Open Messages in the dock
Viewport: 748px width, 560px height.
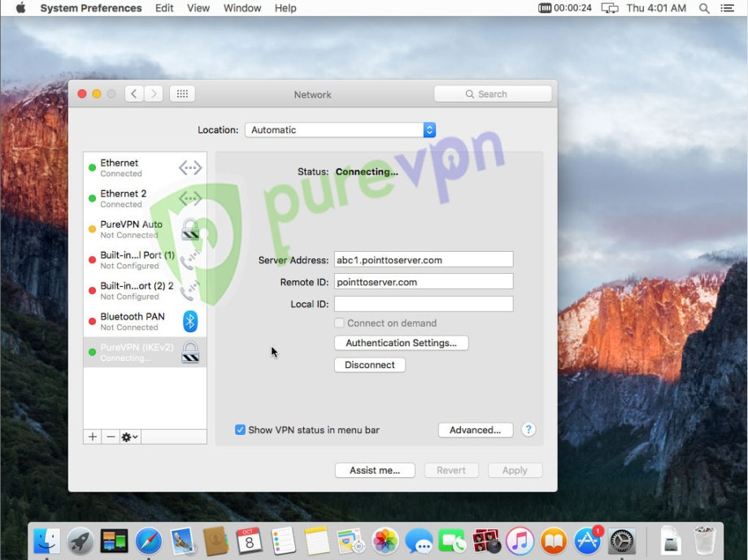[419, 541]
